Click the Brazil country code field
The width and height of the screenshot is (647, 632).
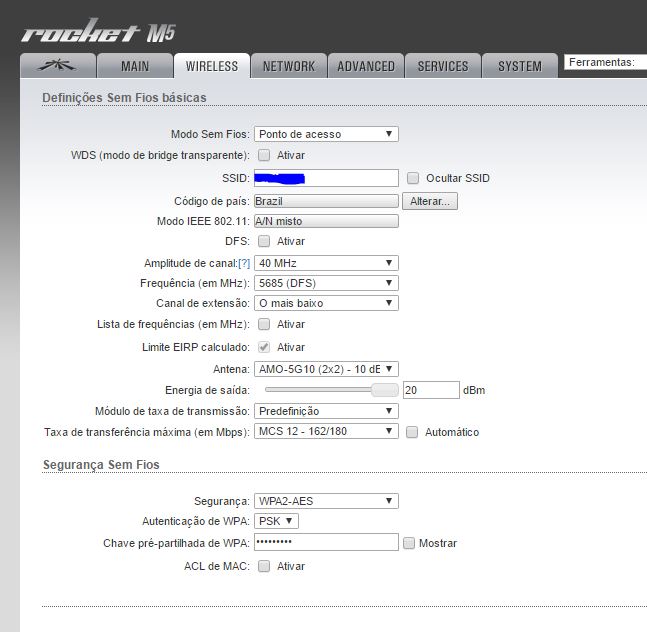click(326, 201)
